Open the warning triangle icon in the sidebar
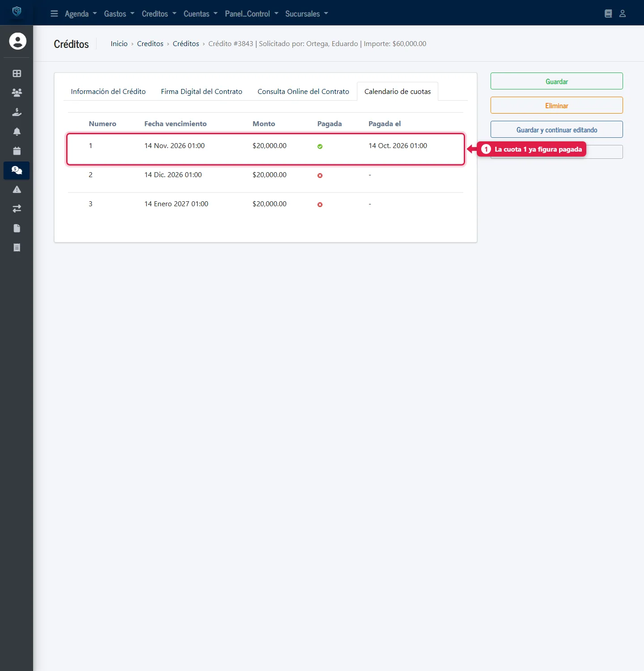The height and width of the screenshot is (671, 644). [x=17, y=190]
